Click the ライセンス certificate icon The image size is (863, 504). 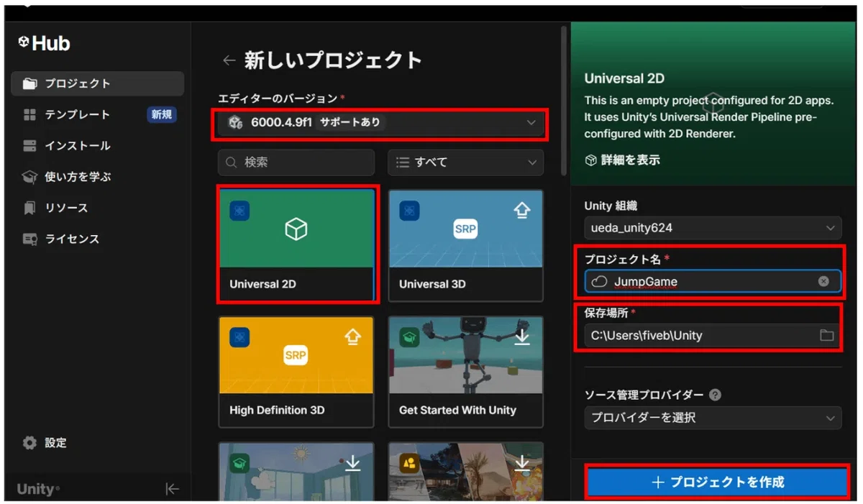[29, 239]
